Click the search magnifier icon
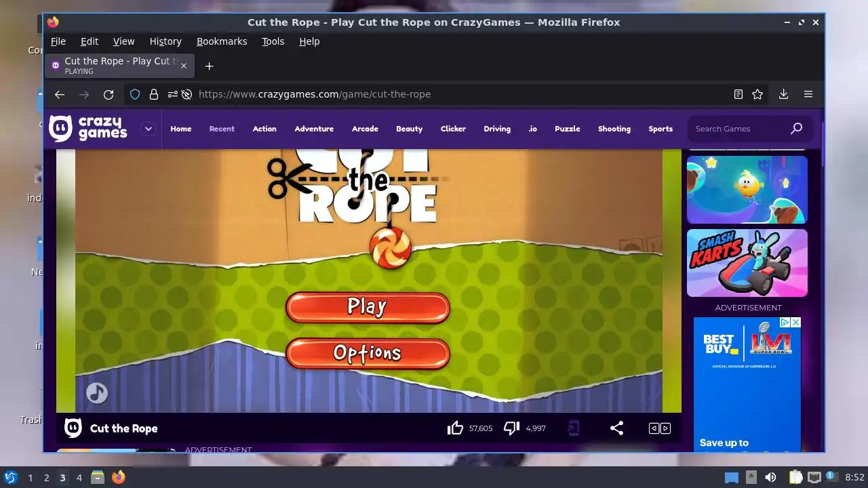The image size is (868, 488). tap(797, 128)
